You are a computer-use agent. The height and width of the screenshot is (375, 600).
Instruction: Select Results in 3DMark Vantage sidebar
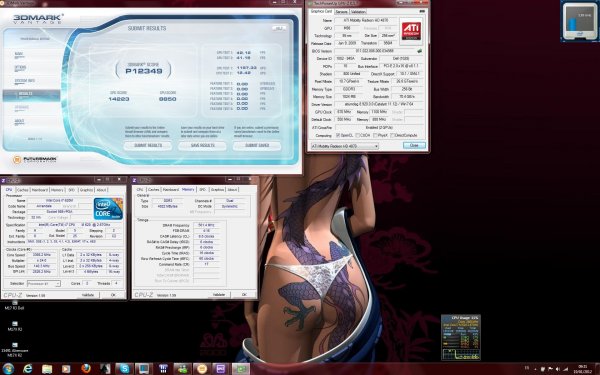point(31,95)
